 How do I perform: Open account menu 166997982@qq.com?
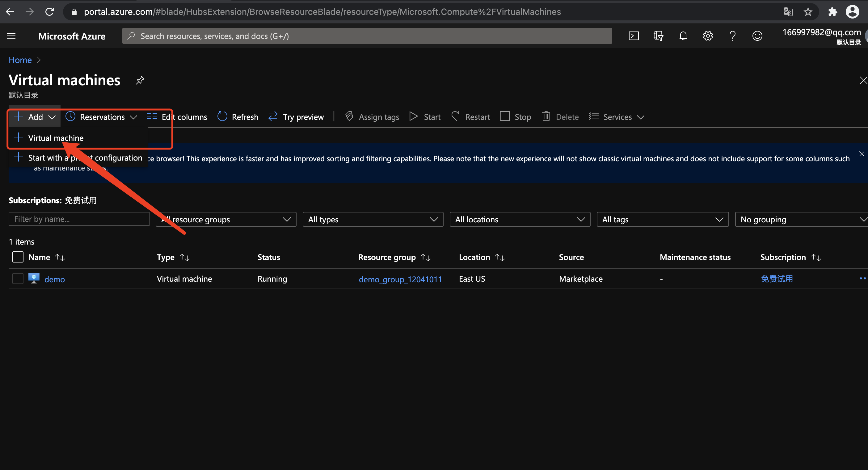[821, 36]
